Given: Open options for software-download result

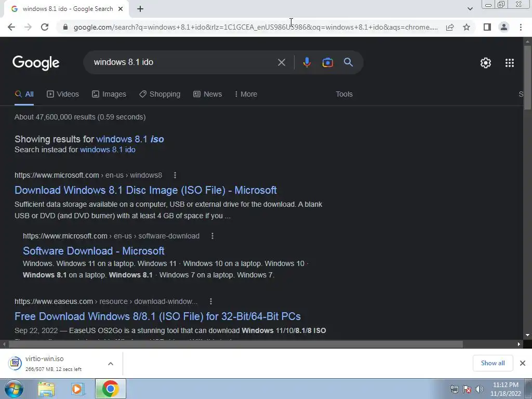Looking at the screenshot, I should tap(212, 236).
